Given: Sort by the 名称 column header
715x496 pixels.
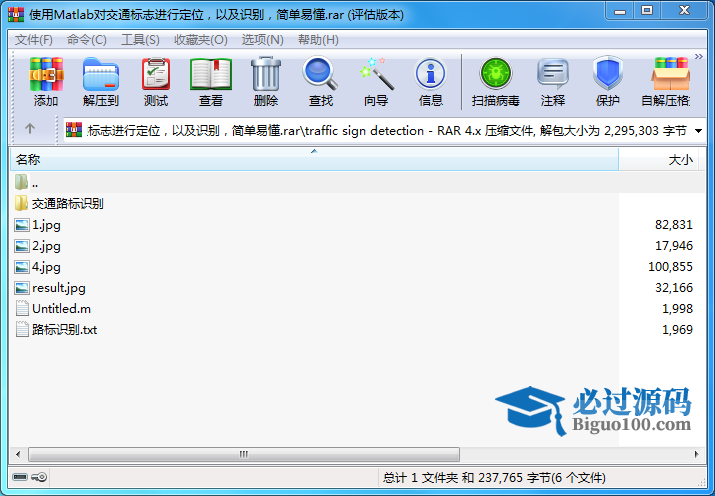Looking at the screenshot, I should (x=314, y=160).
